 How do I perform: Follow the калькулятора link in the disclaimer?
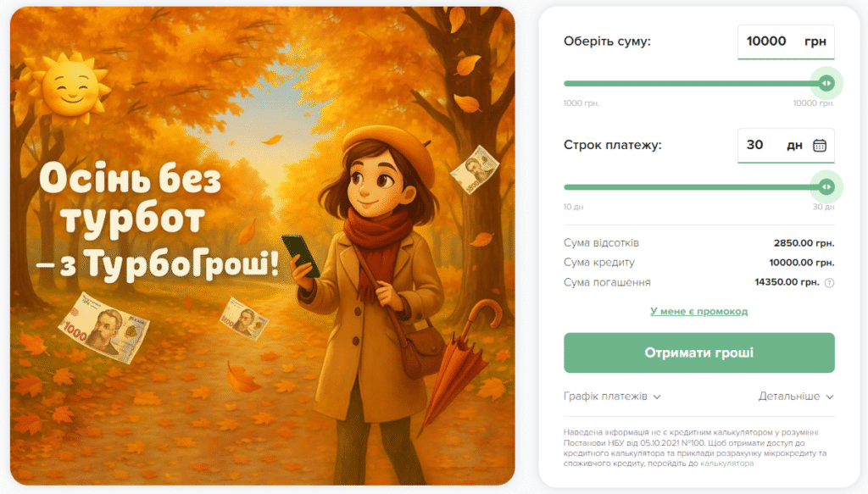726,463
